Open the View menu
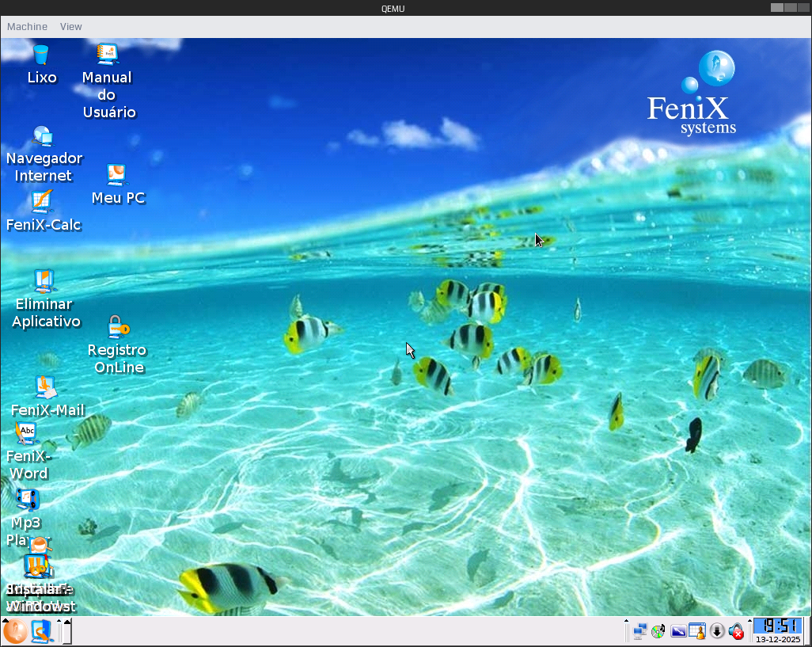The width and height of the screenshot is (812, 647). tap(70, 27)
